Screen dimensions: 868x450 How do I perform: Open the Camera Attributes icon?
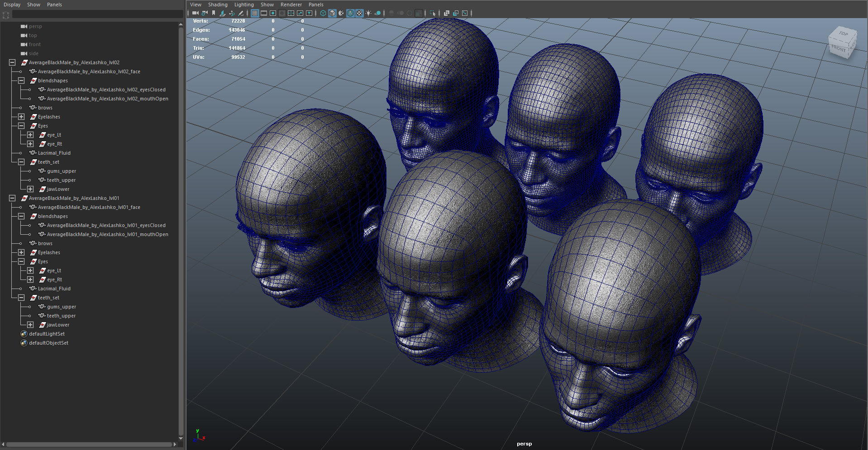click(205, 13)
